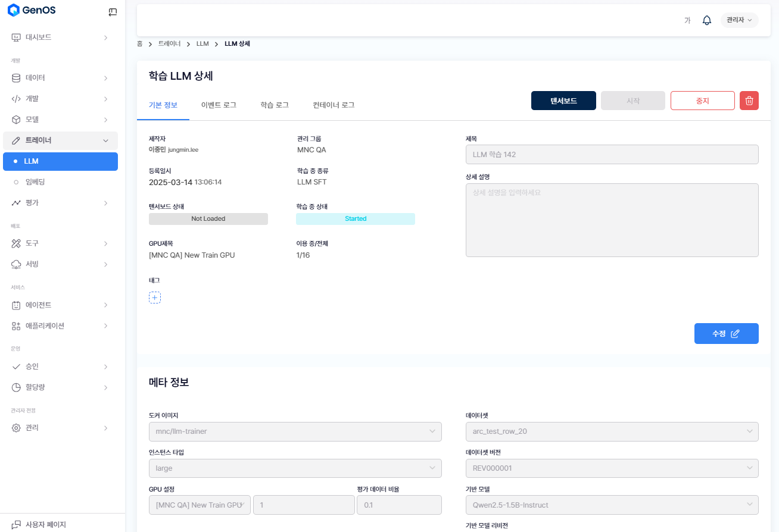Switch to the 이벤트 로그 tab
Image resolution: width=779 pixels, height=532 pixels.
coord(219,105)
